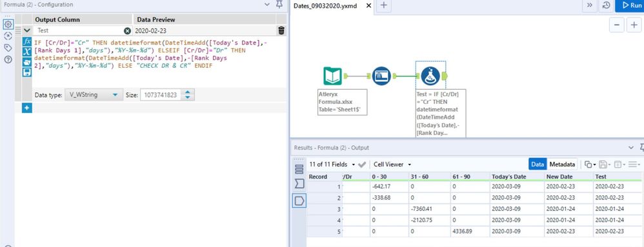Image resolution: width=644 pixels, height=247 pixels.
Task: Select the 4336.89 cell
Action: click(470, 231)
